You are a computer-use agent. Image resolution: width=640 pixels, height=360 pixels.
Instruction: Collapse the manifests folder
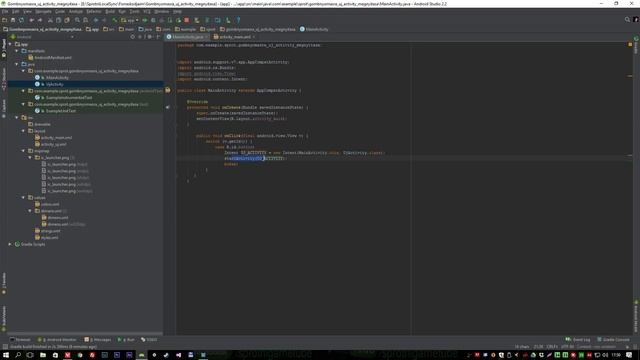(17, 51)
